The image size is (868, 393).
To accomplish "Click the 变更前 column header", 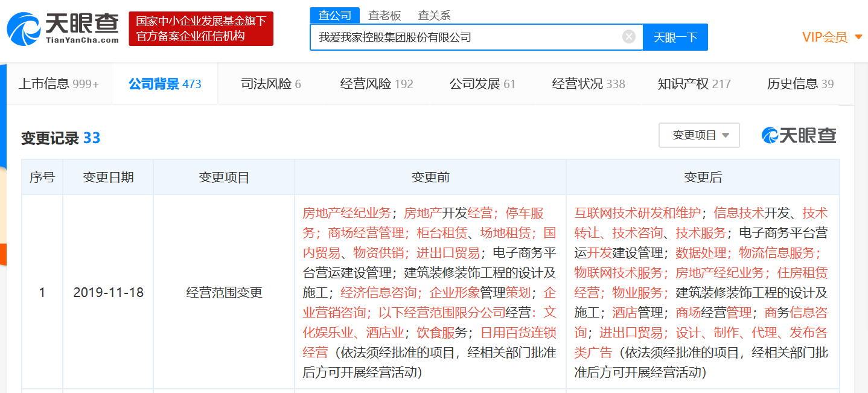I will click(430, 177).
